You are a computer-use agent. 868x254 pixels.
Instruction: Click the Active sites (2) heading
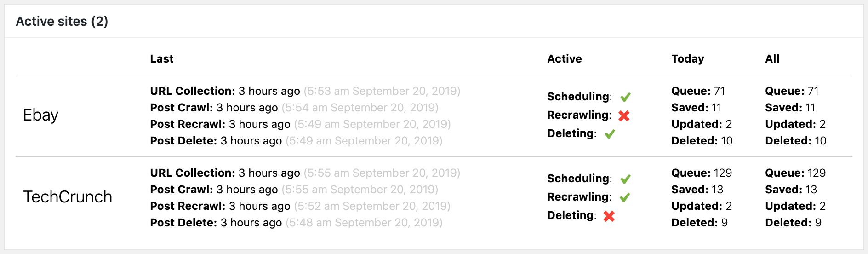tap(62, 21)
